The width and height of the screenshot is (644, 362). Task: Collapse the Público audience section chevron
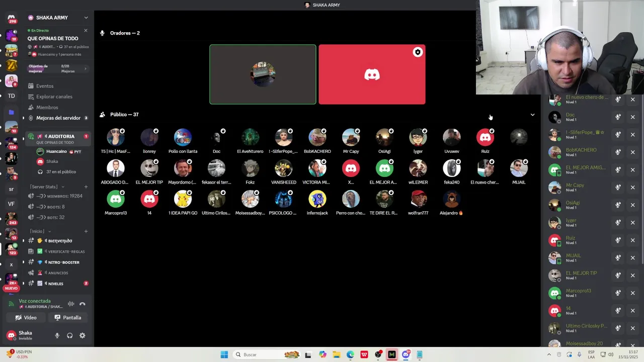click(533, 115)
